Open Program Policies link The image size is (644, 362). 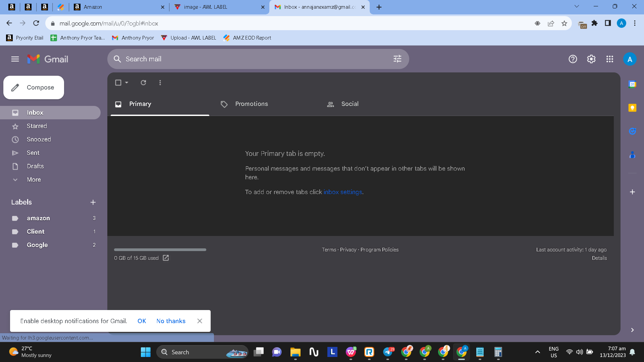tap(379, 250)
